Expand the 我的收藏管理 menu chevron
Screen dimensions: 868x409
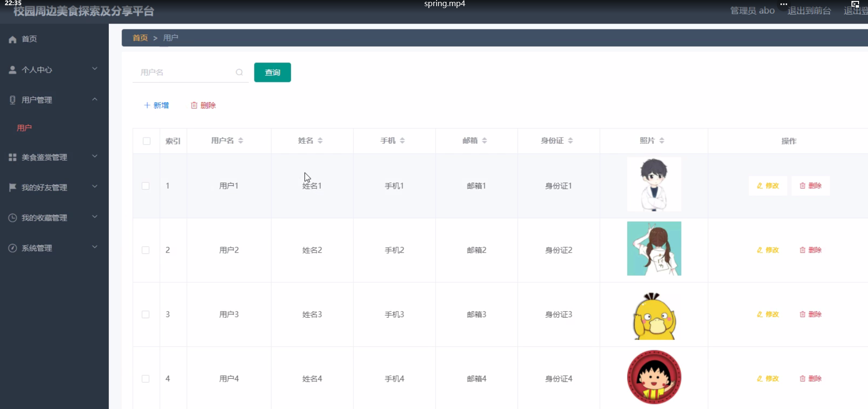[95, 217]
